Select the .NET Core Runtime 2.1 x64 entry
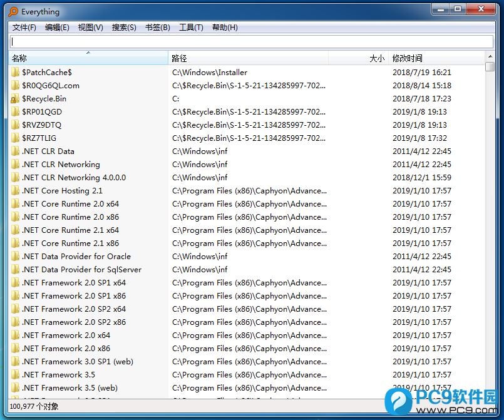 pos(70,230)
